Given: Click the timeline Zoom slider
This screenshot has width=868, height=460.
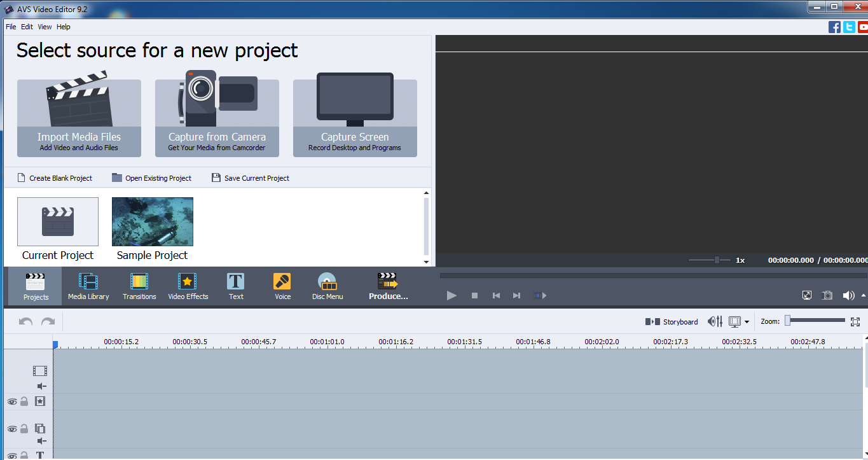Looking at the screenshot, I should coord(815,320).
